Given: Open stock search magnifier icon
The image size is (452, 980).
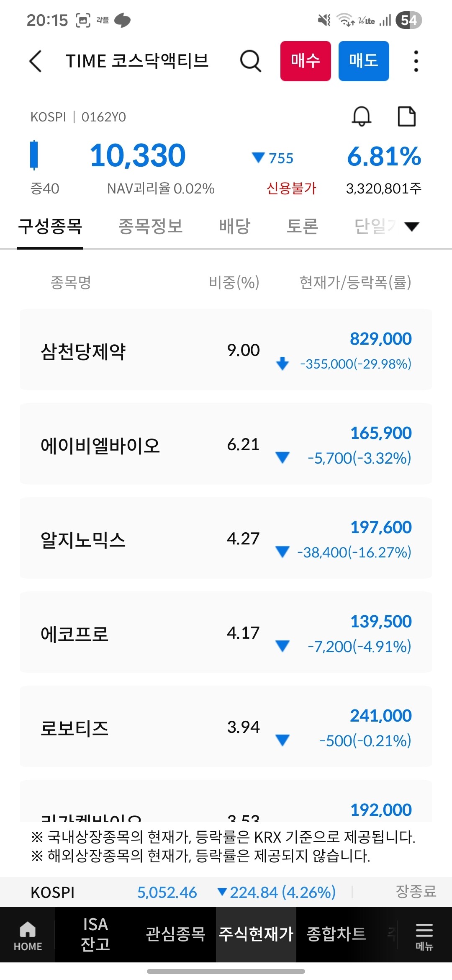Looking at the screenshot, I should pyautogui.click(x=250, y=61).
